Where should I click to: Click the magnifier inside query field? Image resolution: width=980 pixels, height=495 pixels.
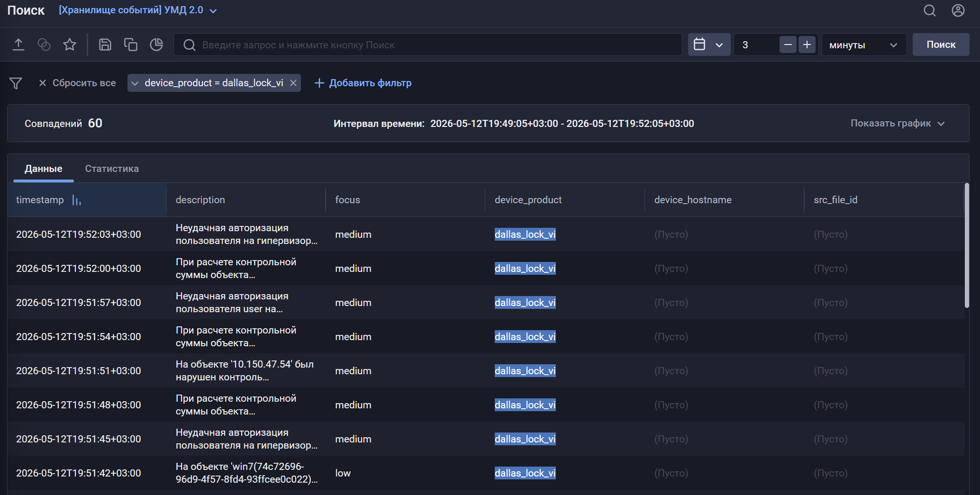pyautogui.click(x=189, y=45)
